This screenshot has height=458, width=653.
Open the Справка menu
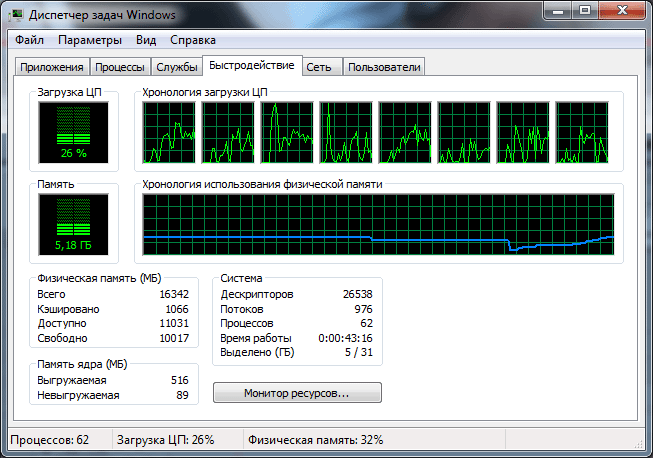point(193,40)
